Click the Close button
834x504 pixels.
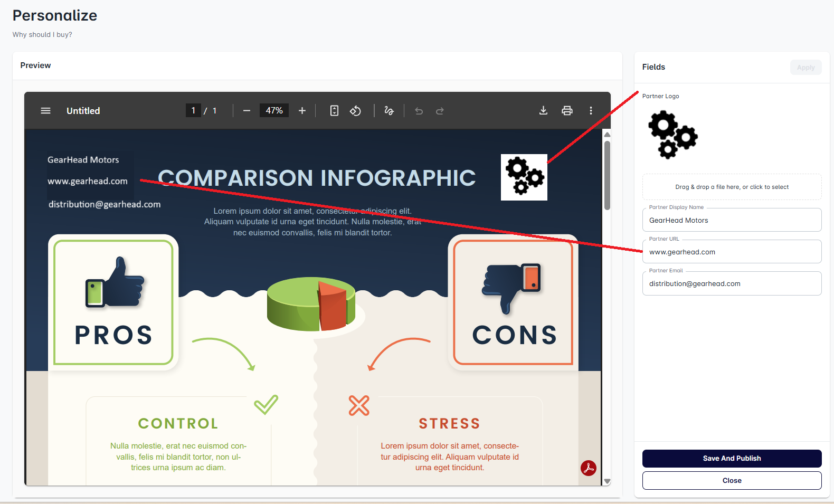click(732, 480)
